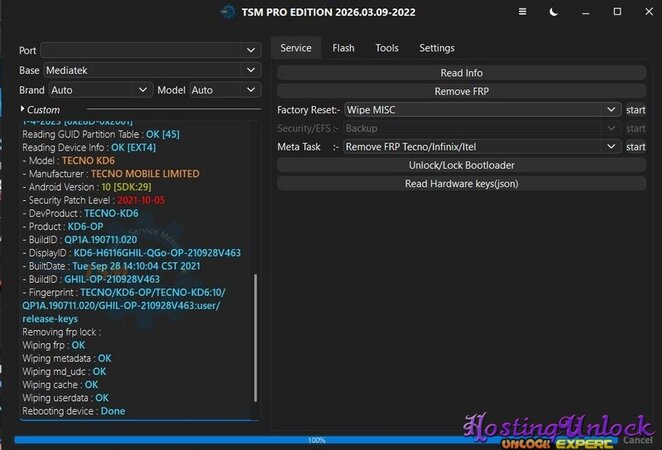Click the Read Info button
The height and width of the screenshot is (450, 662).
461,73
